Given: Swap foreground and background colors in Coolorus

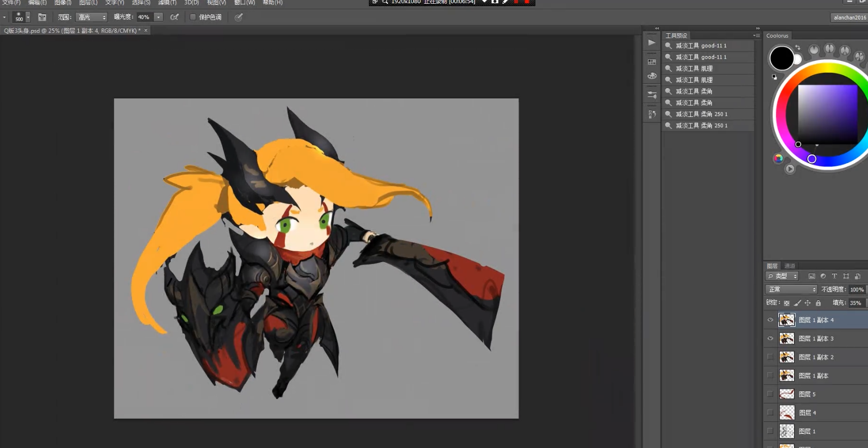Looking at the screenshot, I should (798, 48).
